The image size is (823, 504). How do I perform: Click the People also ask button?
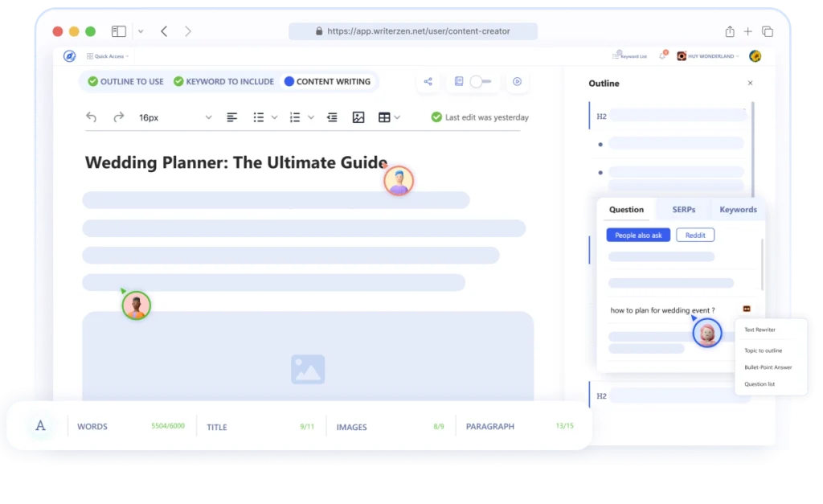pyautogui.click(x=638, y=235)
